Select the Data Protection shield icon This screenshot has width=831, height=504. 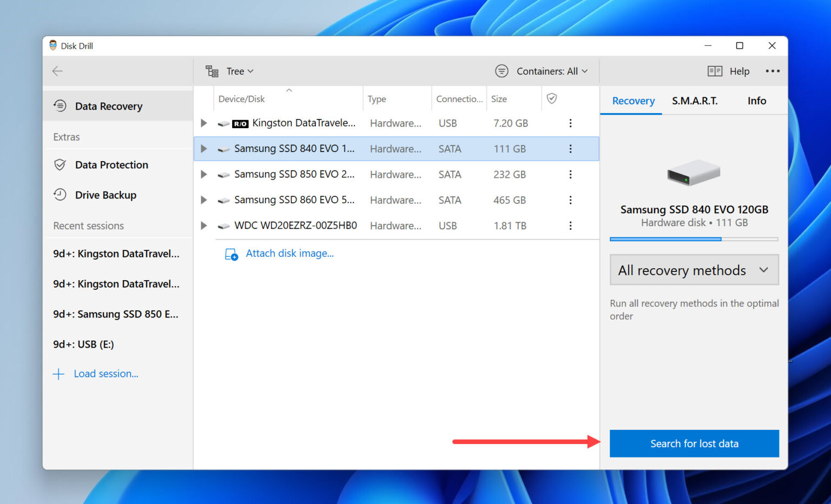(60, 164)
